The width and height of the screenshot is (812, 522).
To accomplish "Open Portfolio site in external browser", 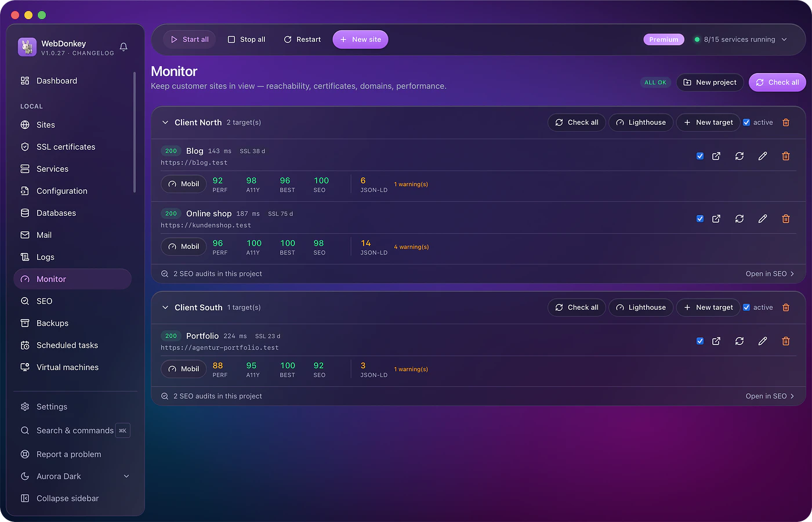I will pyautogui.click(x=716, y=341).
